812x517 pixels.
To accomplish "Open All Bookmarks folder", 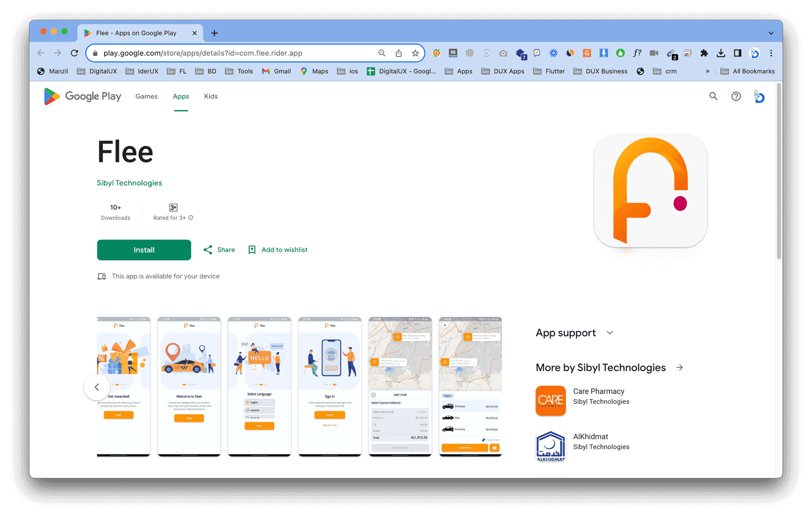I will pos(748,71).
